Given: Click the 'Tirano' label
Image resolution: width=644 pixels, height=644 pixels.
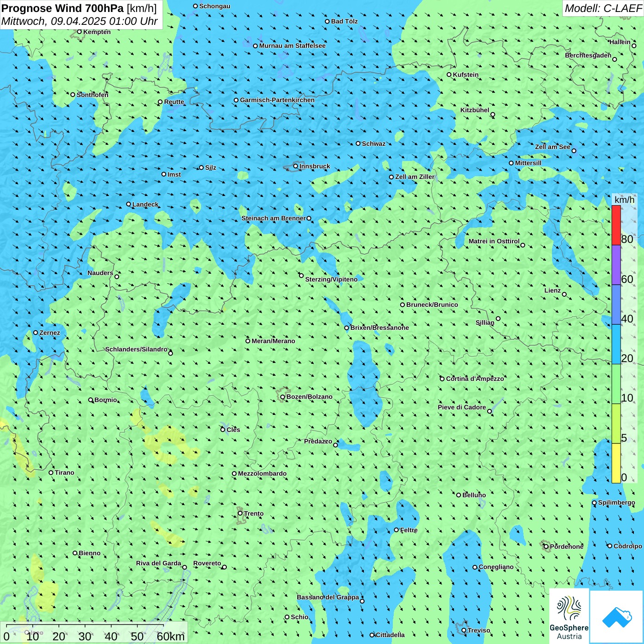Looking at the screenshot, I should (x=64, y=472).
